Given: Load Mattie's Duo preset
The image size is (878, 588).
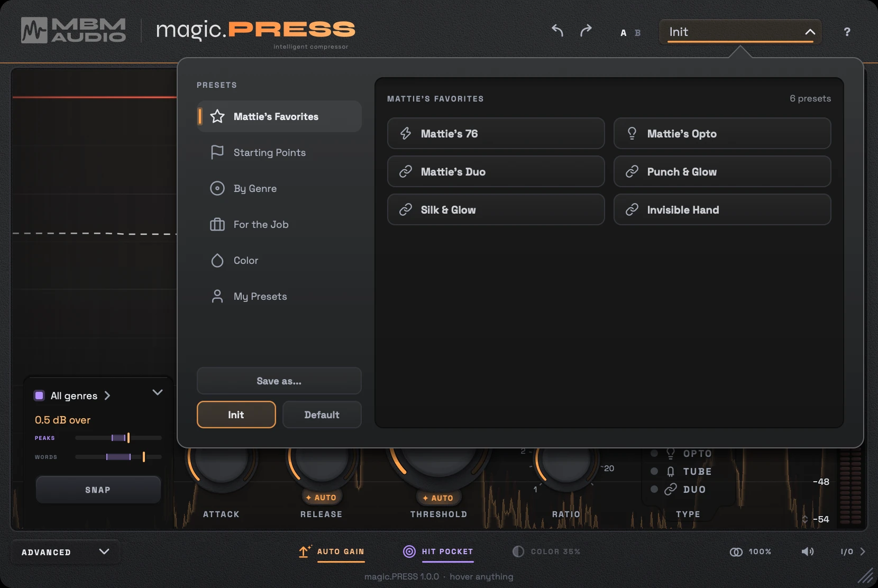Looking at the screenshot, I should (x=496, y=171).
